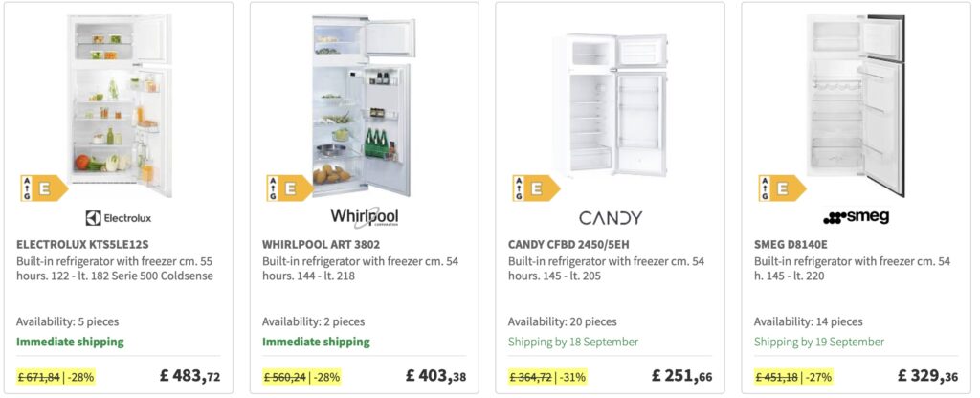The height and width of the screenshot is (398, 980).
Task: View the Candy refrigerator product photo
Action: click(610, 104)
